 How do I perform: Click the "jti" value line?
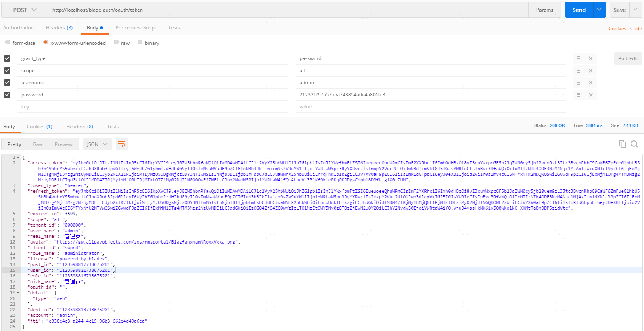87,321
